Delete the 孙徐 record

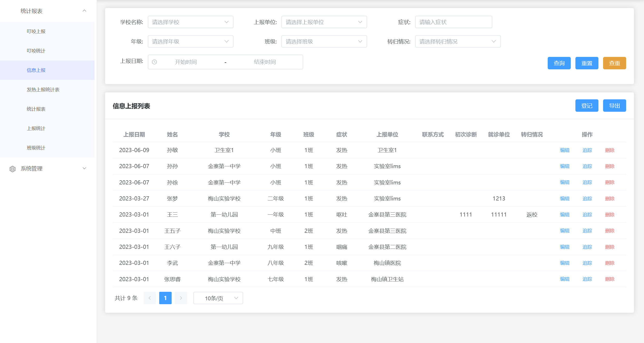610,182
